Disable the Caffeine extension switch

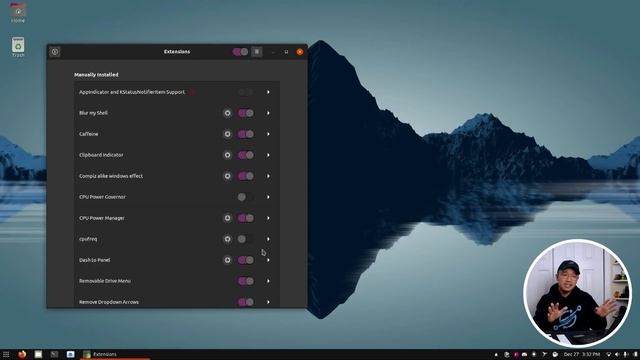(246, 134)
